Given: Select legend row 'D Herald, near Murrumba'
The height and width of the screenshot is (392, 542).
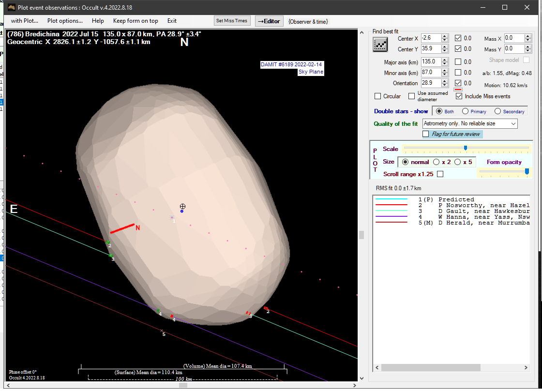Looking at the screenshot, I should [x=452, y=223].
